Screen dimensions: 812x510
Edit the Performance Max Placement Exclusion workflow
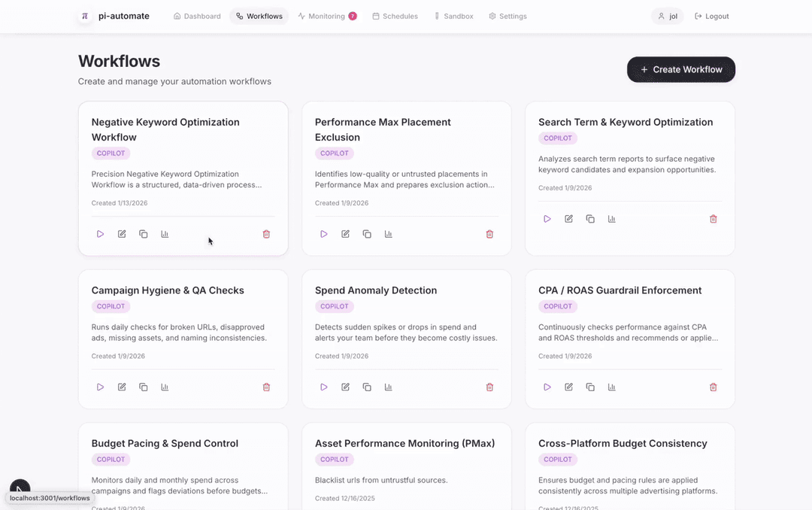[x=345, y=234]
